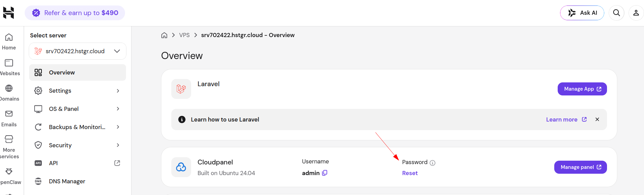This screenshot has height=195, width=644.
Task: Open the Websites sidebar icon
Action: (x=9, y=63)
